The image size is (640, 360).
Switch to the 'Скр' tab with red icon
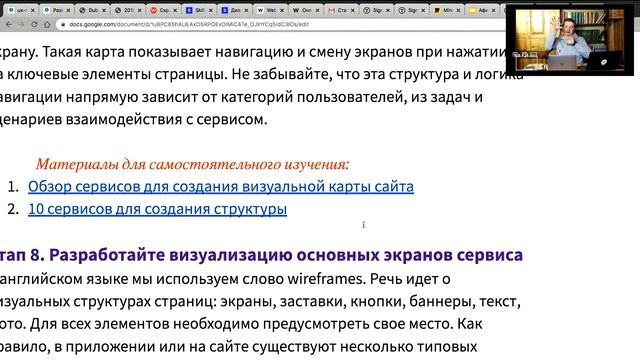(x=164, y=10)
